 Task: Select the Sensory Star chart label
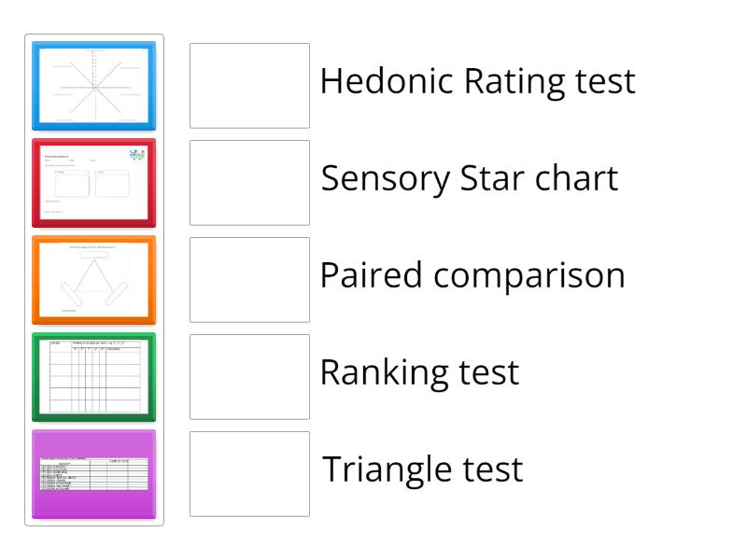point(468,179)
